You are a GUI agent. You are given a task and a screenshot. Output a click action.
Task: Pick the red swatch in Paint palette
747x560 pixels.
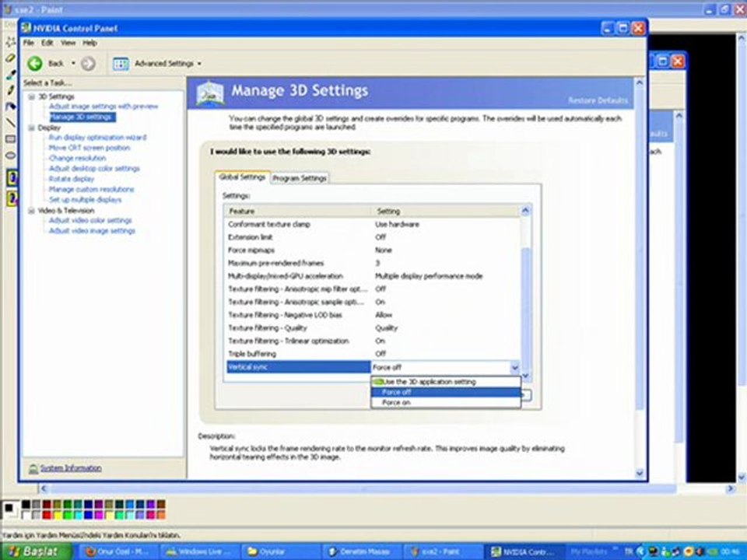(47, 515)
